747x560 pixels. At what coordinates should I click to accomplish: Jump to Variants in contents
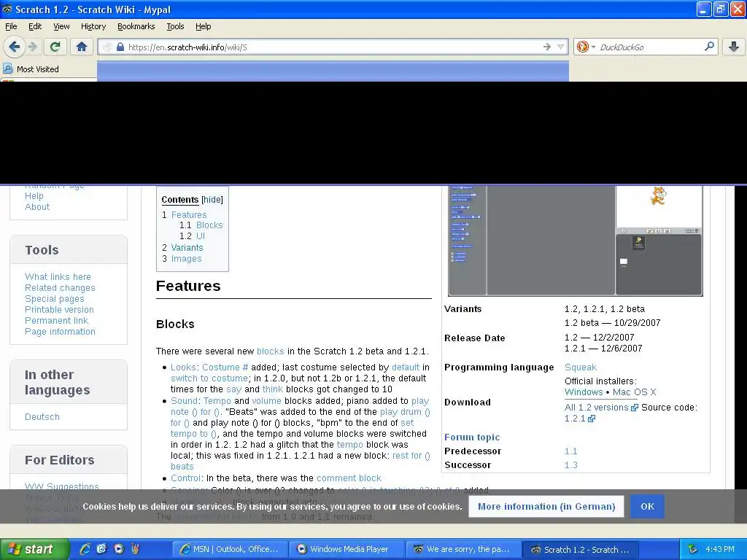187,248
